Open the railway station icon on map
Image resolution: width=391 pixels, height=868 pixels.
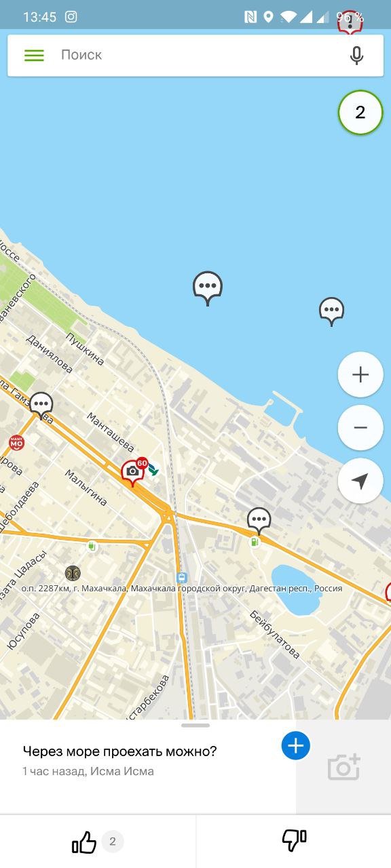182,578
